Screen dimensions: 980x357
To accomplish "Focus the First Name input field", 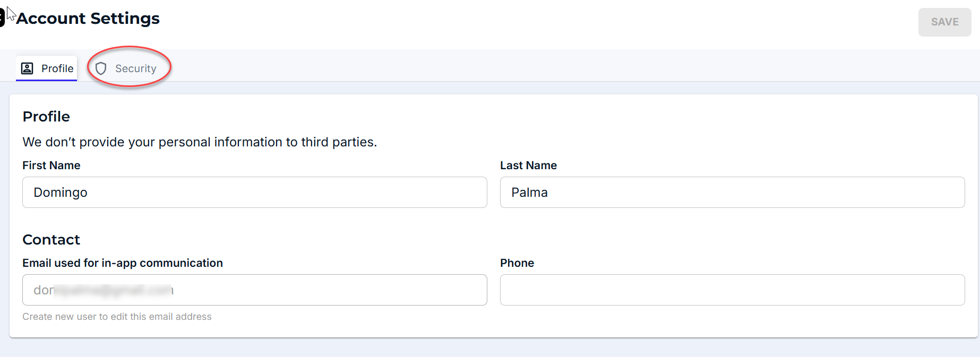I will [x=254, y=192].
